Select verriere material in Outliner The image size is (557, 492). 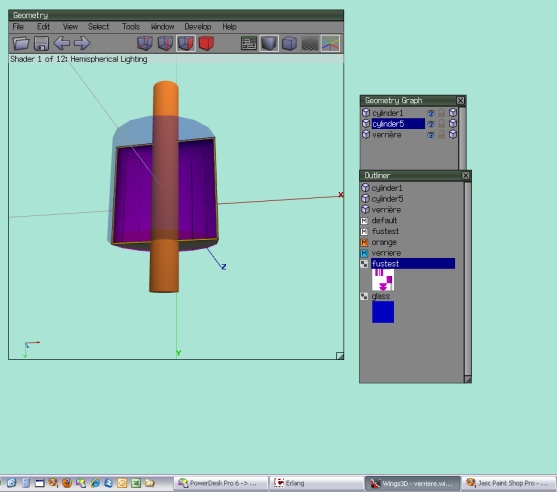point(386,253)
